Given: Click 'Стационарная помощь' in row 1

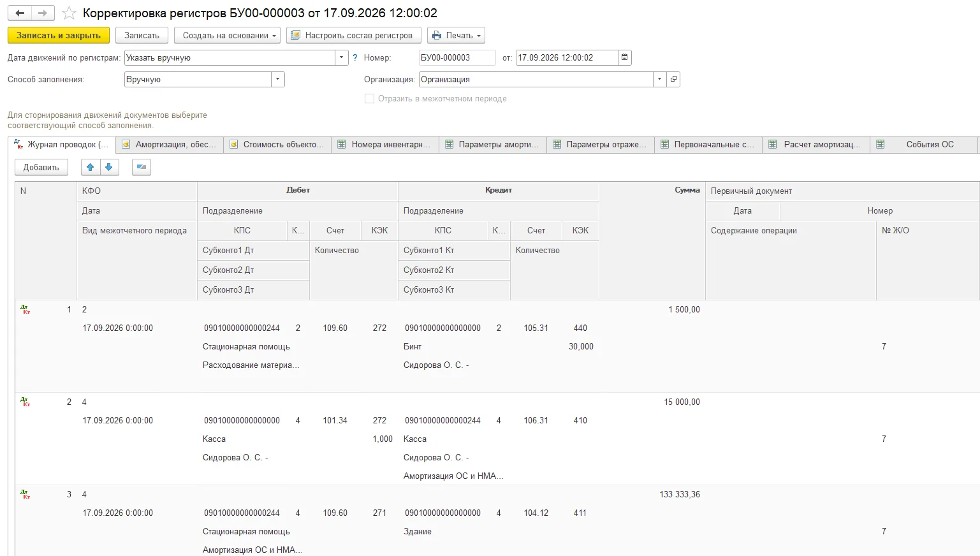Looking at the screenshot, I should pyautogui.click(x=246, y=347).
